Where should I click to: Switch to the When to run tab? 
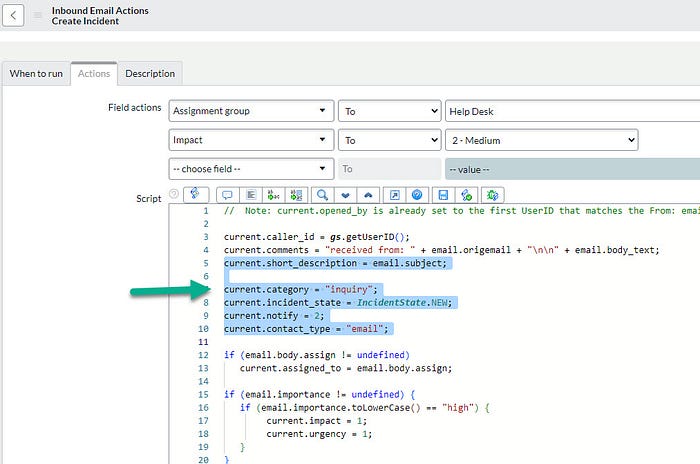(35, 73)
